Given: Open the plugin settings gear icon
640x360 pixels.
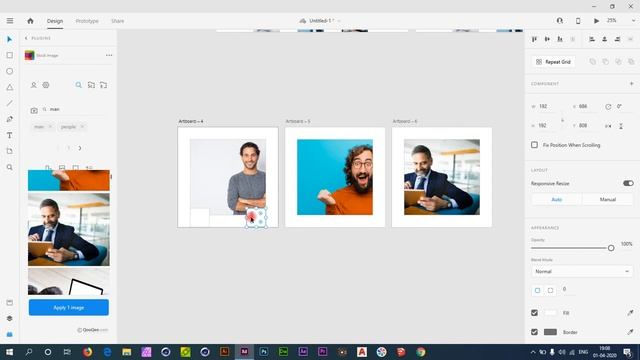Looking at the screenshot, I should (x=46, y=85).
